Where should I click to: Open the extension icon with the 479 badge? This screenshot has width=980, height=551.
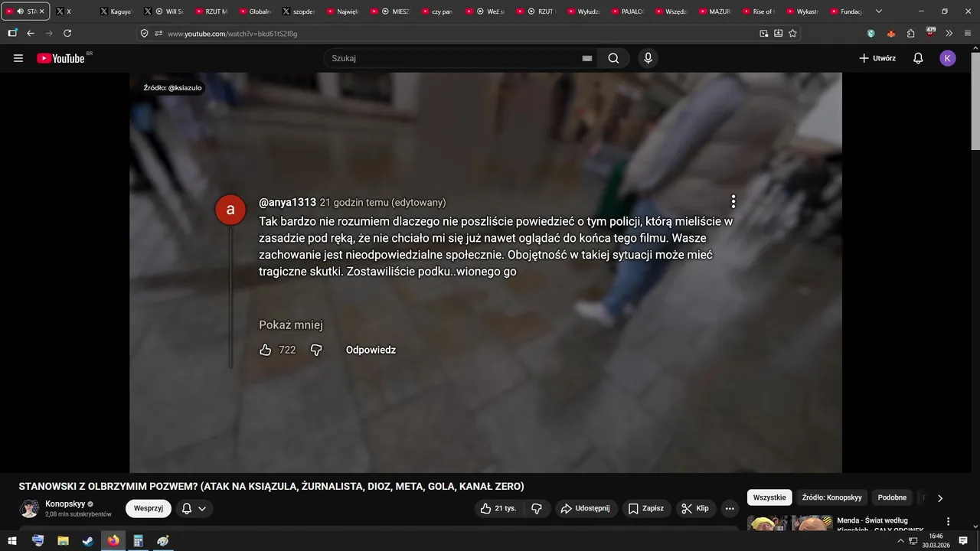tap(930, 33)
